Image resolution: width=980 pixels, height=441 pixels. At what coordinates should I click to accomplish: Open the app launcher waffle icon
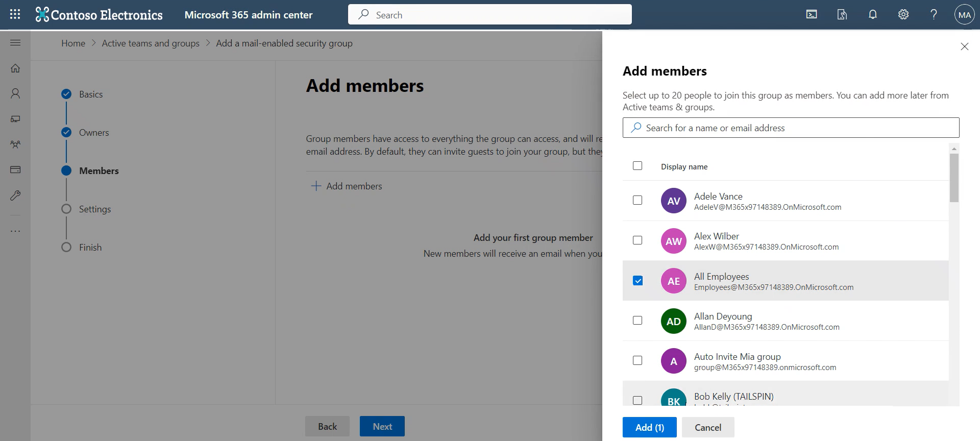(x=15, y=14)
